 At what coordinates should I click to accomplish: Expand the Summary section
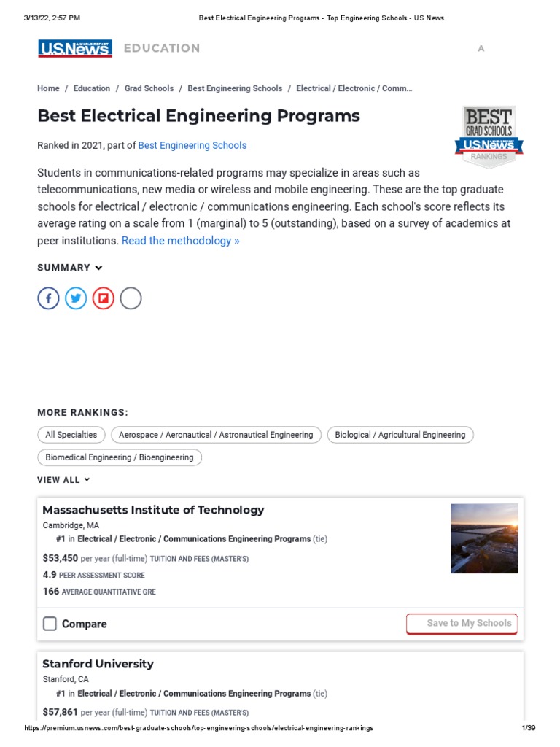tap(70, 268)
